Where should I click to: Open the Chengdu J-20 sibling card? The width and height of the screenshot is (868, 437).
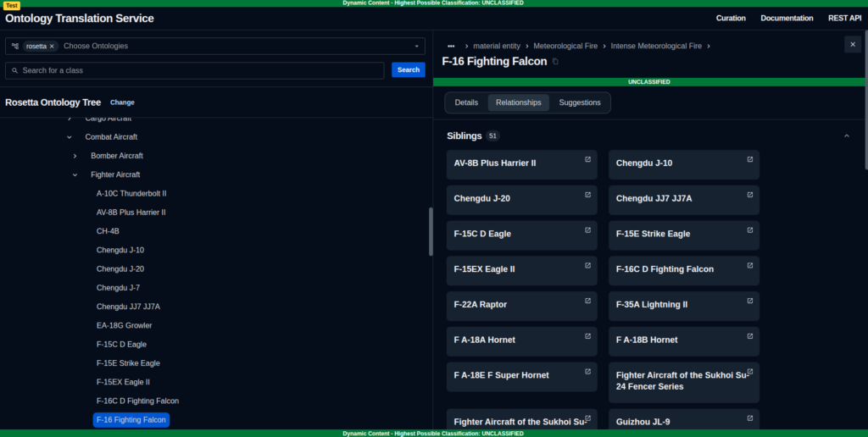tap(521, 200)
